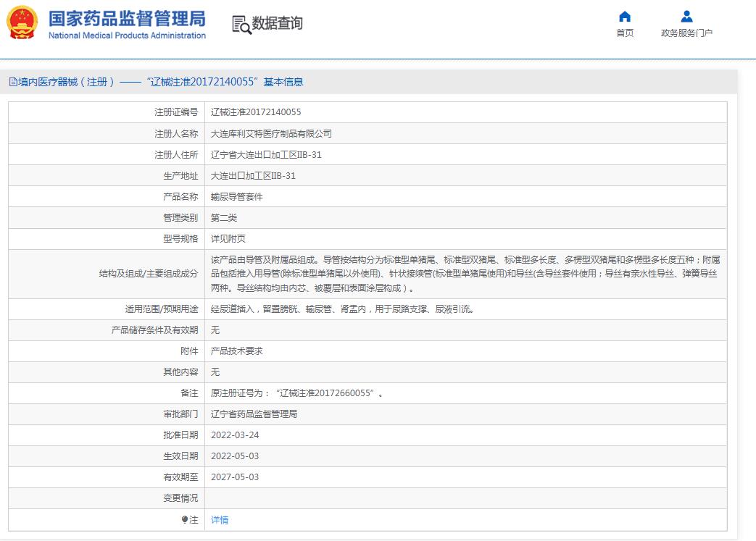This screenshot has width=756, height=541.
Task: Select the 有效期至 label
Action: pyautogui.click(x=180, y=477)
